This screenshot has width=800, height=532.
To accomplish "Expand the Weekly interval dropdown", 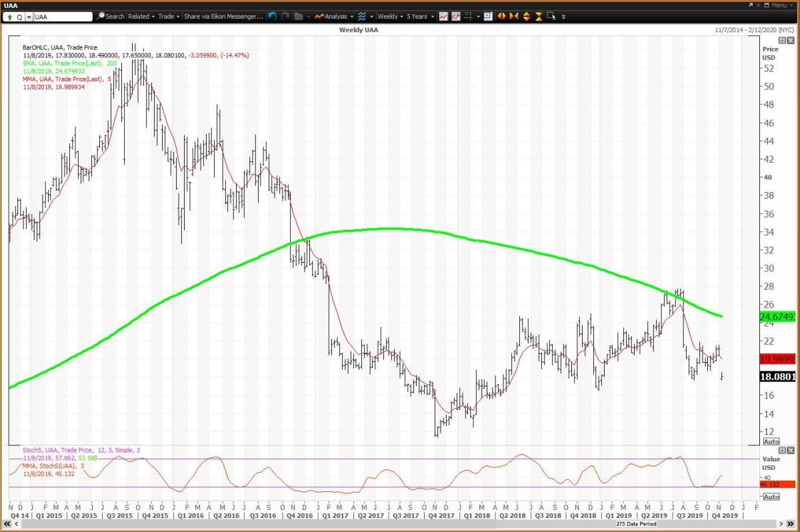I will [x=390, y=16].
